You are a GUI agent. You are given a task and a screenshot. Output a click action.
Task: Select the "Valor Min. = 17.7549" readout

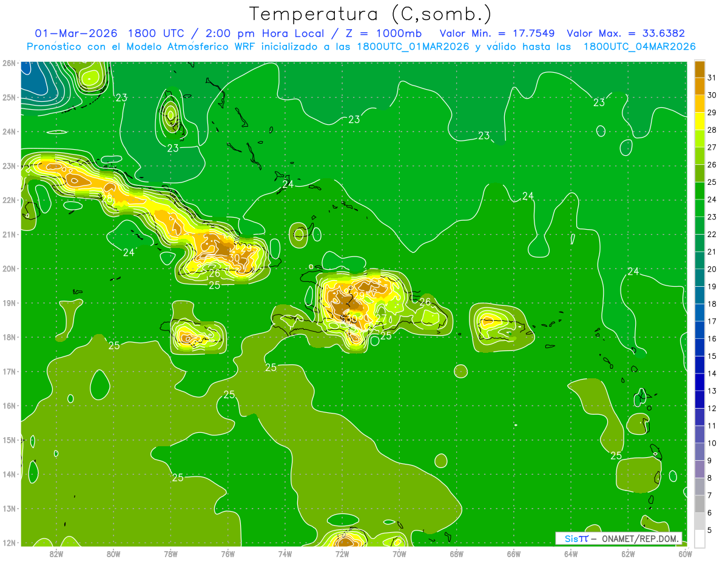497,33
